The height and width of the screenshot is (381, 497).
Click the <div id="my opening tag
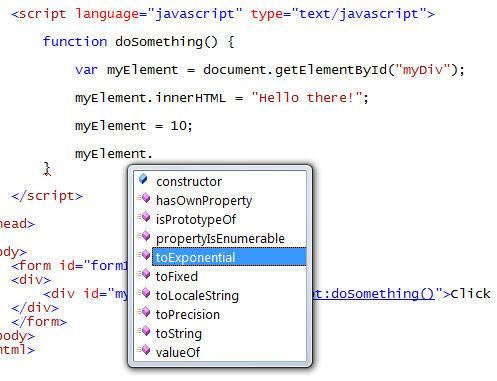[x=85, y=294]
